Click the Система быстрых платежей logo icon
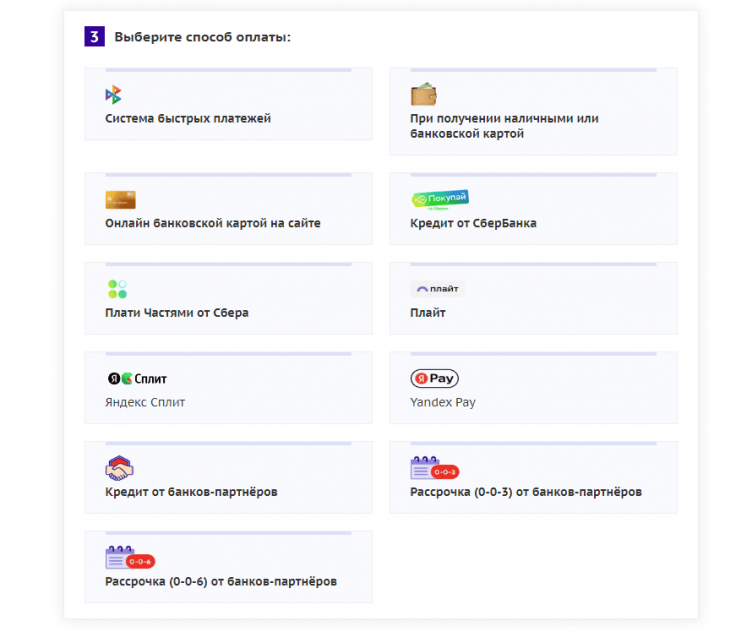 (x=113, y=95)
